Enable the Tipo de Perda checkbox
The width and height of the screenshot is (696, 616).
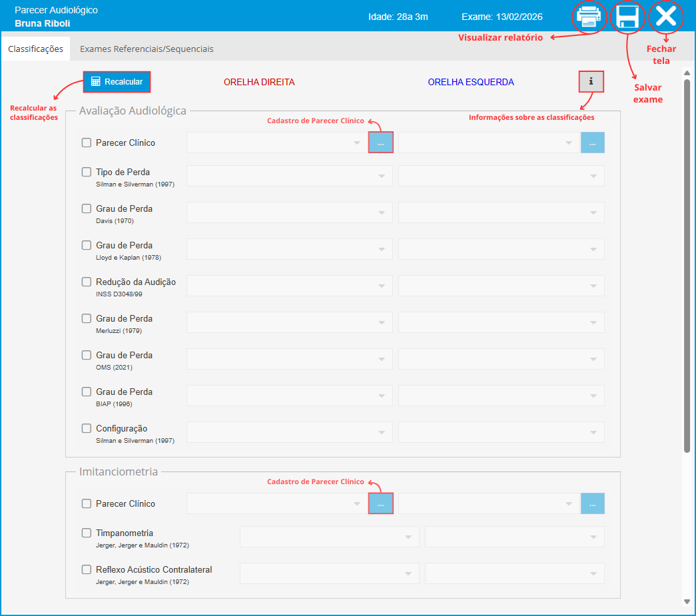click(x=87, y=172)
